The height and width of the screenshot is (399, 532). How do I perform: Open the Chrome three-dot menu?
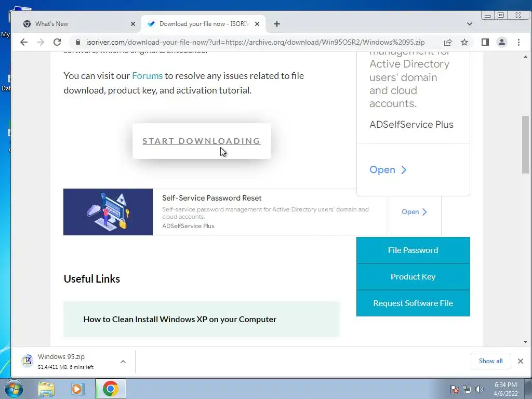(519, 42)
